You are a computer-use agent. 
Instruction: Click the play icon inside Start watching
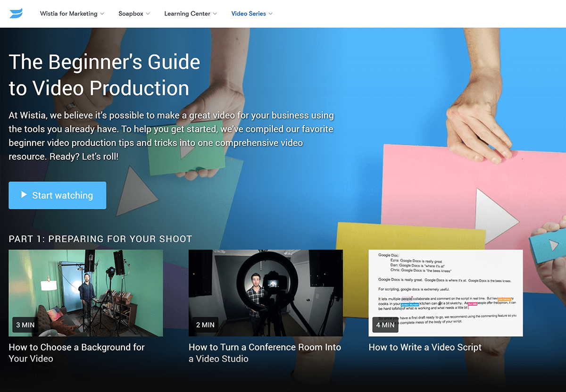pos(24,195)
